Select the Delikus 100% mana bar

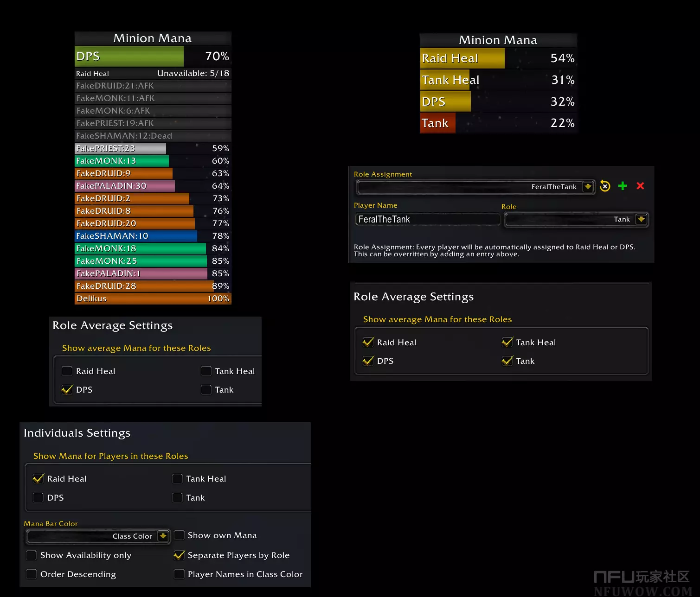click(153, 298)
